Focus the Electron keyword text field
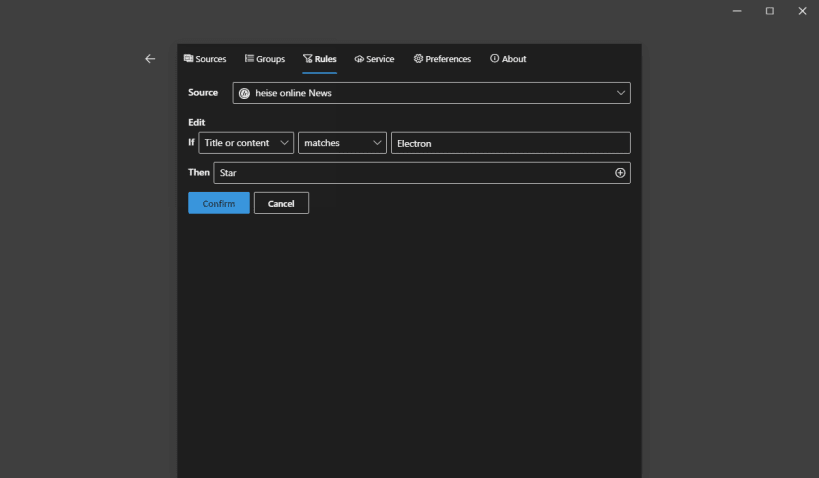The height and width of the screenshot is (478, 819). click(510, 143)
